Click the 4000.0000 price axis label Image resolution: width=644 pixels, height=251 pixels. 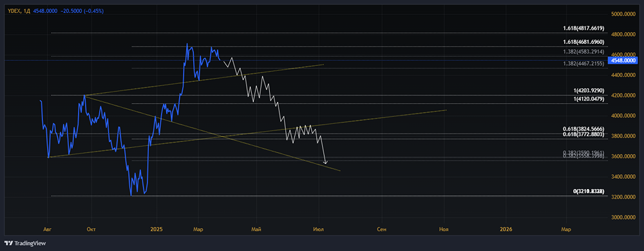coord(624,115)
